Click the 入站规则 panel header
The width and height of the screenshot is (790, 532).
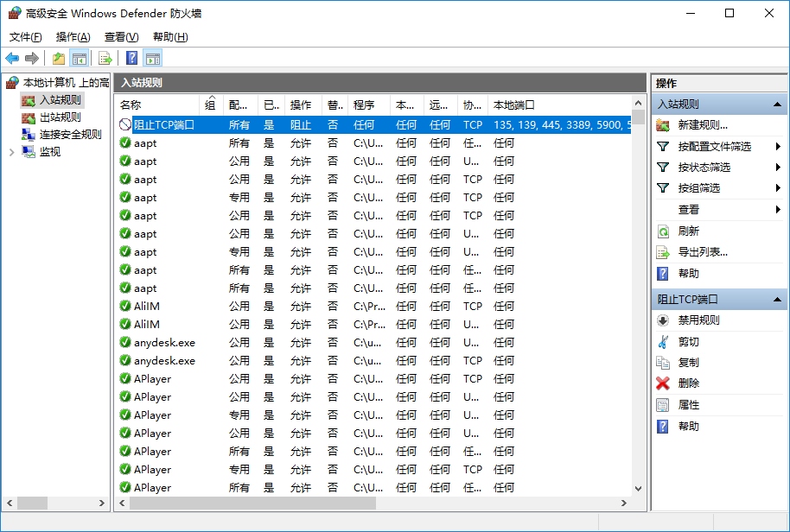380,83
